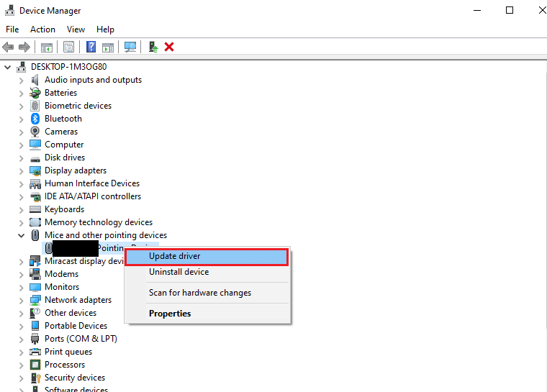547x392 pixels.
Task: Expand the Keyboards node
Action: point(21,210)
